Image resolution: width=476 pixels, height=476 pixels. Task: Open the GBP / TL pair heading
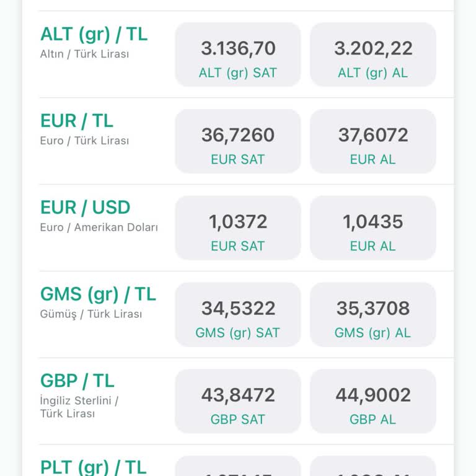click(x=77, y=381)
